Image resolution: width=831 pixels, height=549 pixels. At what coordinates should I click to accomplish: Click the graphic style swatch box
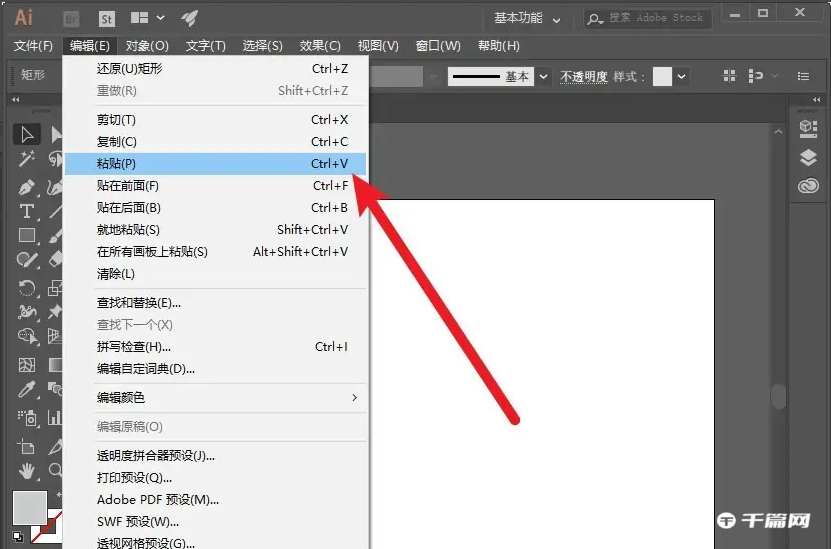[x=662, y=77]
